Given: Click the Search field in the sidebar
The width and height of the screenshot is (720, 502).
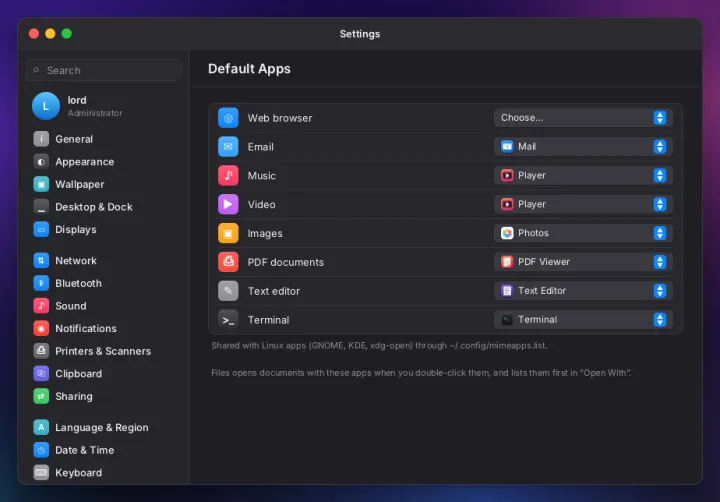Looking at the screenshot, I should [x=104, y=70].
